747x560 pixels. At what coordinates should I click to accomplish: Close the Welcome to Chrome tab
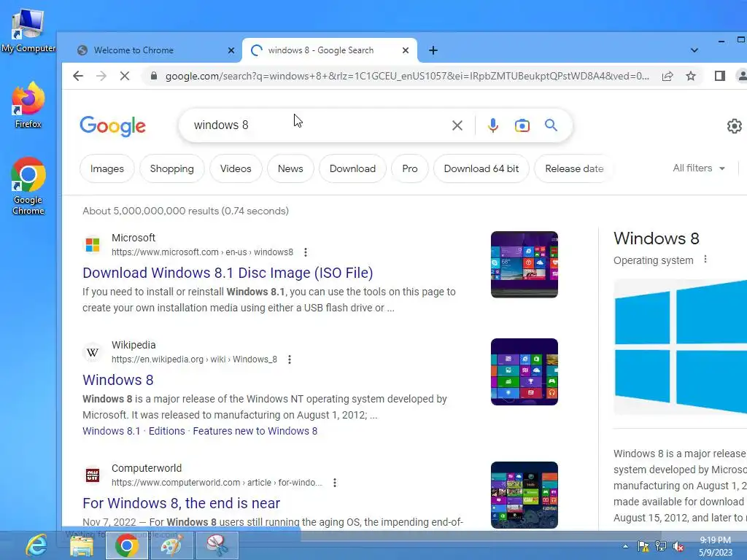click(x=231, y=50)
